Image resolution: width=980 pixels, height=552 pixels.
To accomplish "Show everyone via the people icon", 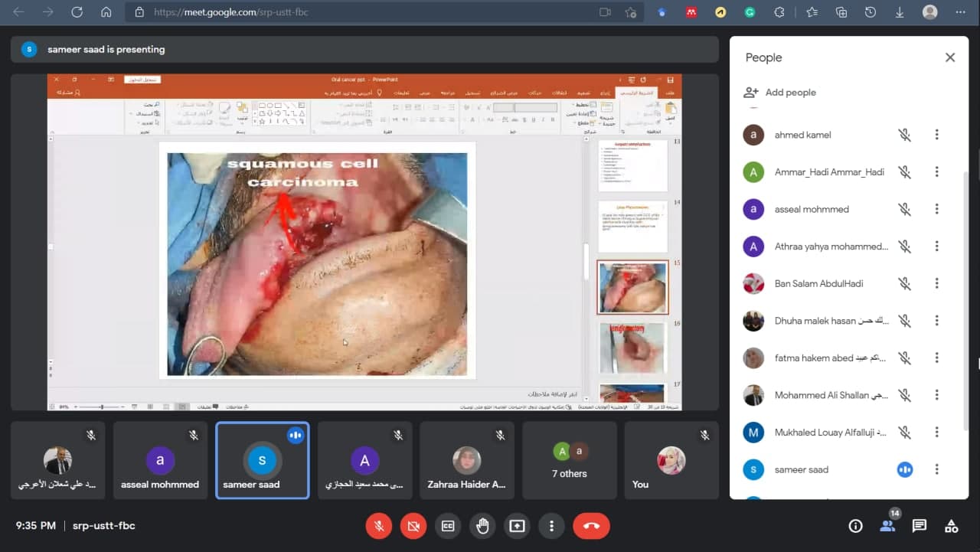I will click(x=887, y=526).
